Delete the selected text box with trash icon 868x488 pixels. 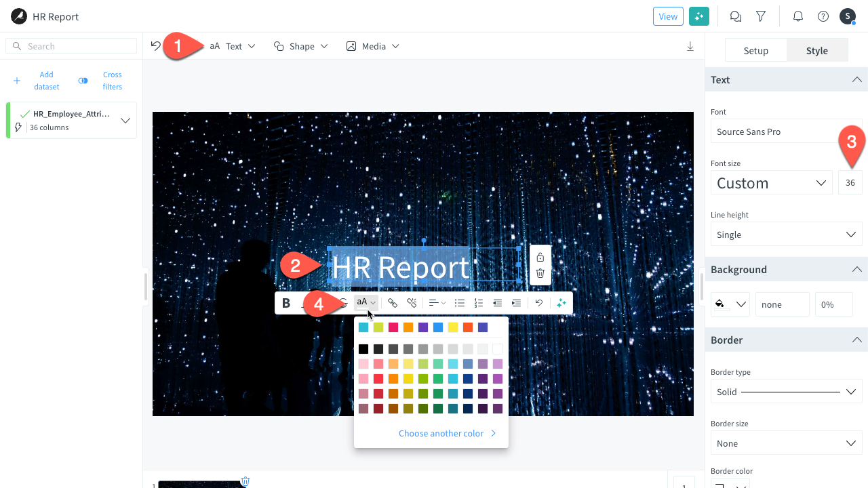click(540, 273)
